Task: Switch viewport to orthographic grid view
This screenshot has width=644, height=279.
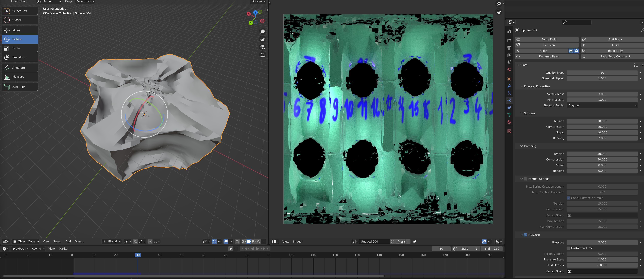Action: [x=262, y=55]
